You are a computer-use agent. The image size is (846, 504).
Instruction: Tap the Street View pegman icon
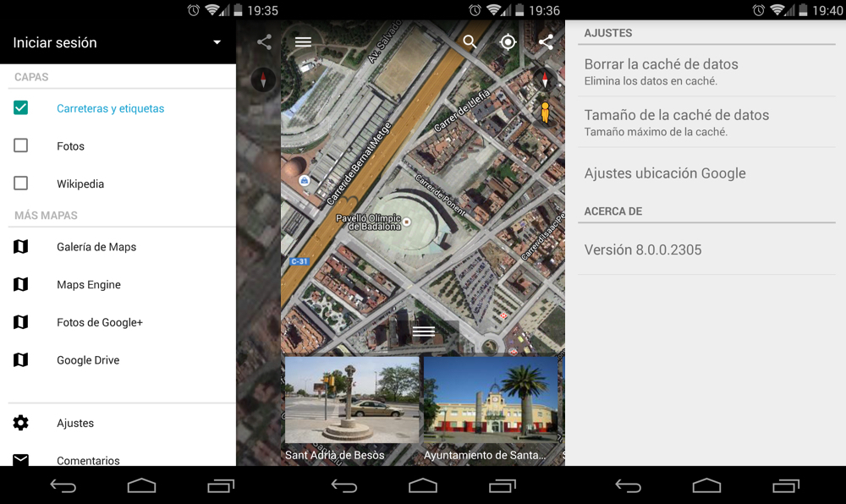[545, 112]
